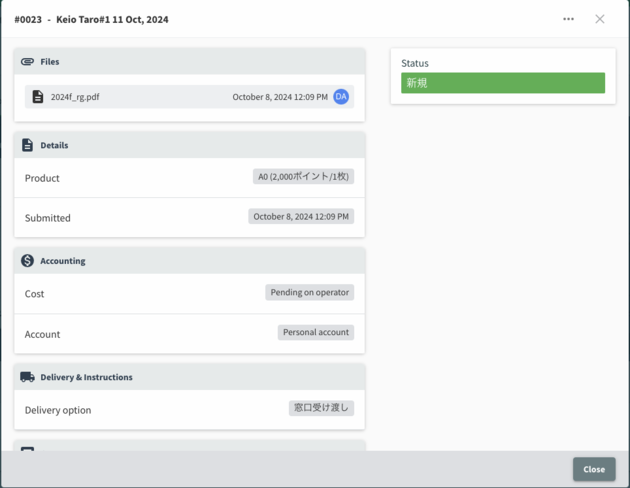Viewport: 630px width, 488px height.
Task: Select the Personal account badge
Action: pyautogui.click(x=316, y=333)
